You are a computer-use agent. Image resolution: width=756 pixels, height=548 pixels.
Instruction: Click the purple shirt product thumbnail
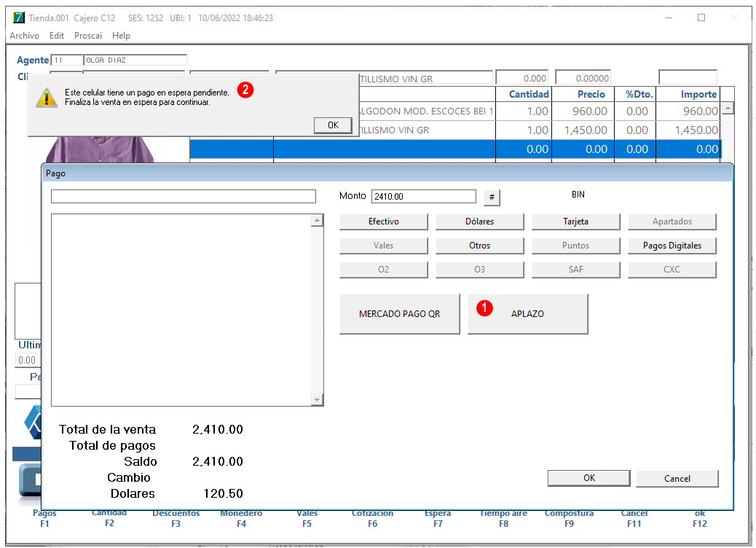click(x=100, y=149)
